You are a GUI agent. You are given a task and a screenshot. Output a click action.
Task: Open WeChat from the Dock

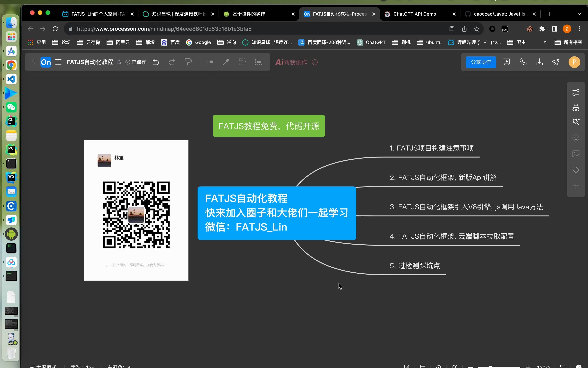[x=11, y=107]
